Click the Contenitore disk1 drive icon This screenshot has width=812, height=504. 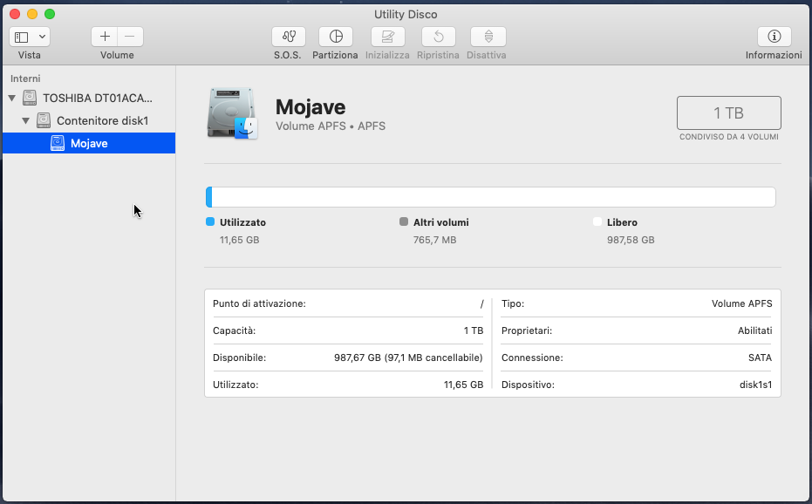(44, 120)
